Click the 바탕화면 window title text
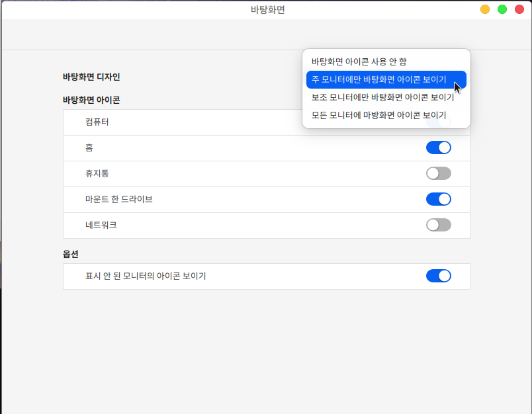This screenshot has width=532, height=414. [x=267, y=9]
